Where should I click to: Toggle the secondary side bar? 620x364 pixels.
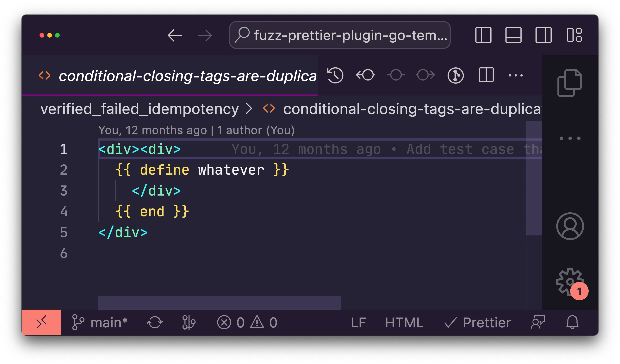coord(543,35)
